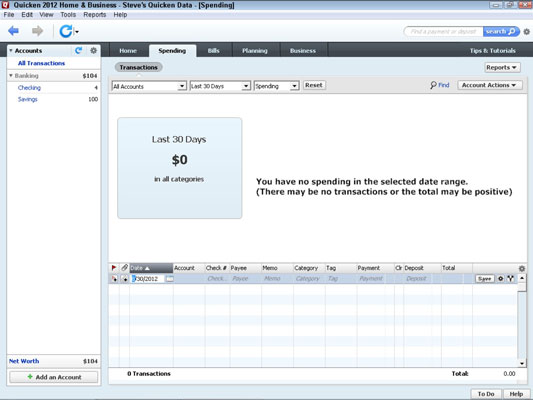
Task: Open the Accounts bar gear options
Action: tap(93, 51)
